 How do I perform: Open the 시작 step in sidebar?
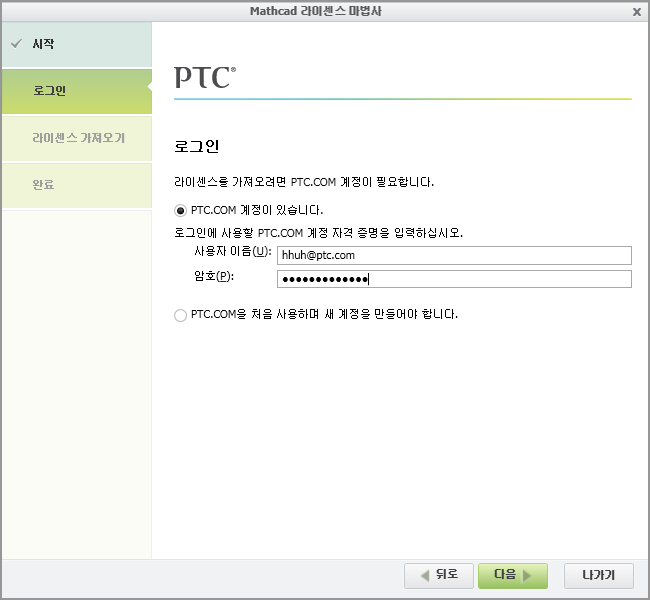(77, 44)
